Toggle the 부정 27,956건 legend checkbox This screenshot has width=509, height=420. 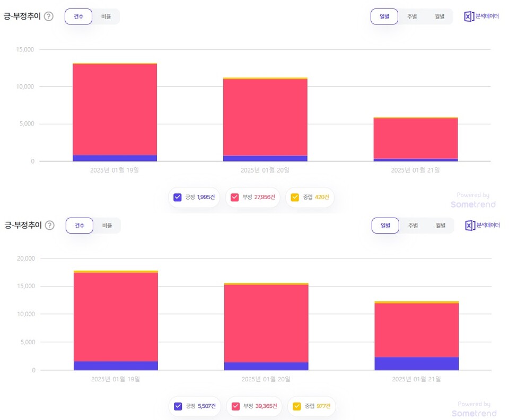235,198
